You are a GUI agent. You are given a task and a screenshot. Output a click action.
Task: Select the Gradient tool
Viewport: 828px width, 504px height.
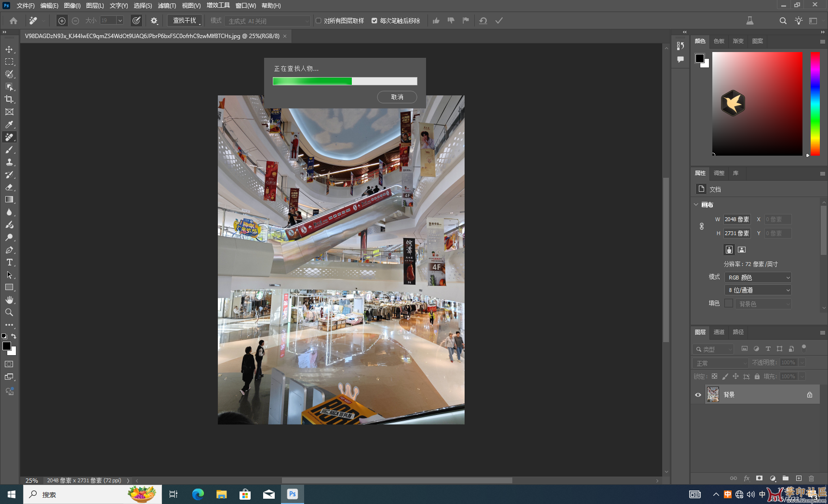9,199
